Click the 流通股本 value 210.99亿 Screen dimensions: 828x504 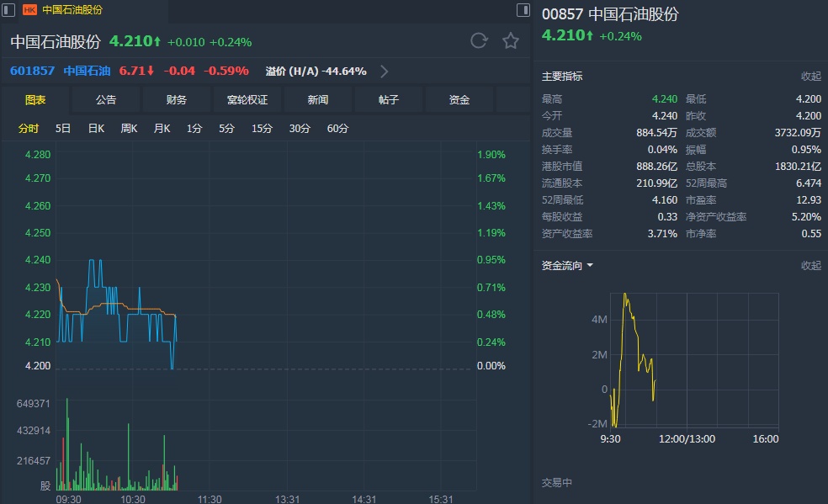[656, 183]
